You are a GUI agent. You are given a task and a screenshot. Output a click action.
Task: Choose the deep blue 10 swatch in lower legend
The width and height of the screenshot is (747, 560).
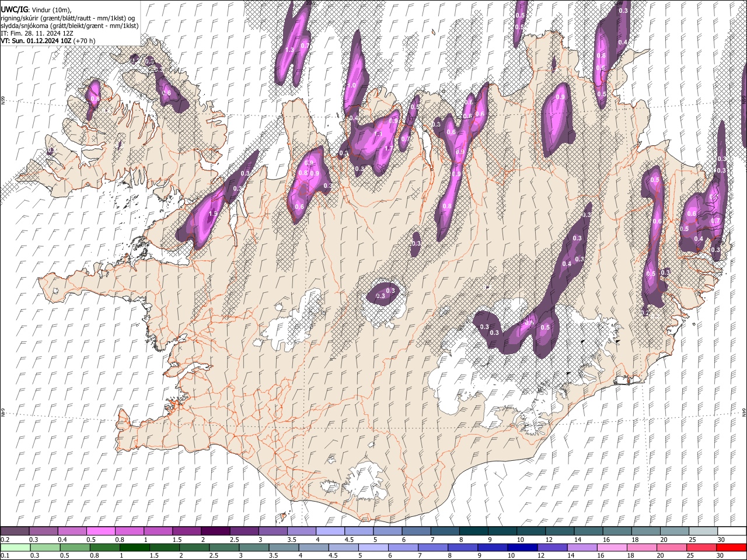pos(523,547)
